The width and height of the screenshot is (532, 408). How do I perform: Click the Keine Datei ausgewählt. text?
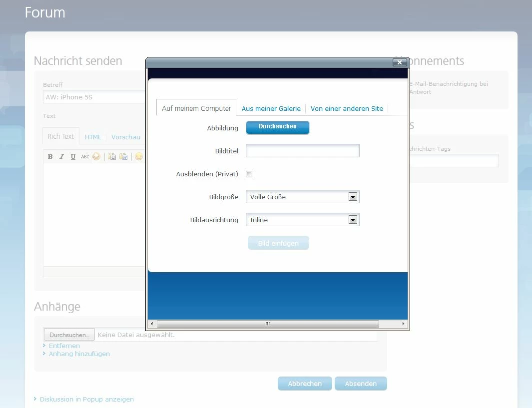[x=136, y=335]
